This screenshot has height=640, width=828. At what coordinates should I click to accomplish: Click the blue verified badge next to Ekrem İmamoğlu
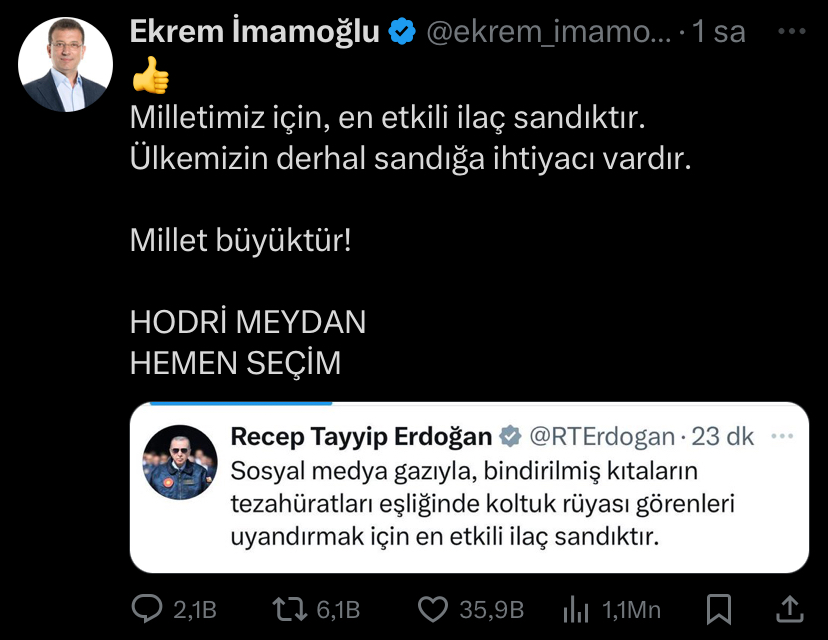click(402, 32)
